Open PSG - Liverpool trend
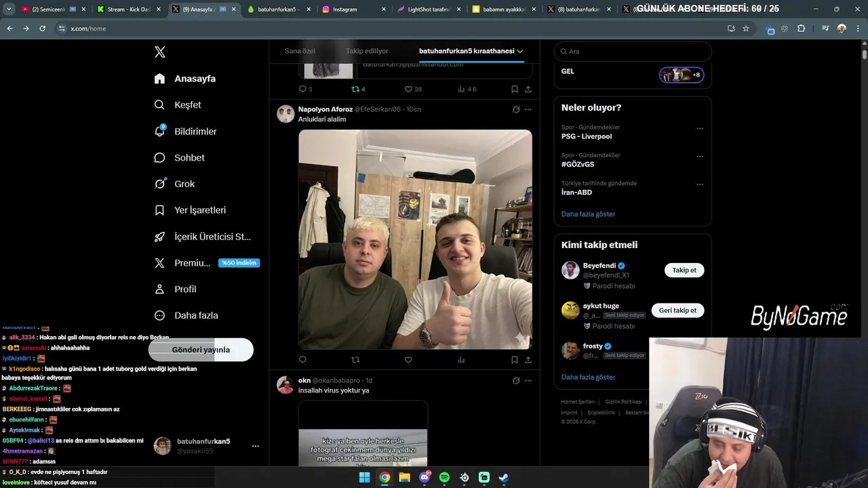Screen dimensions: 868x488 (587, 136)
